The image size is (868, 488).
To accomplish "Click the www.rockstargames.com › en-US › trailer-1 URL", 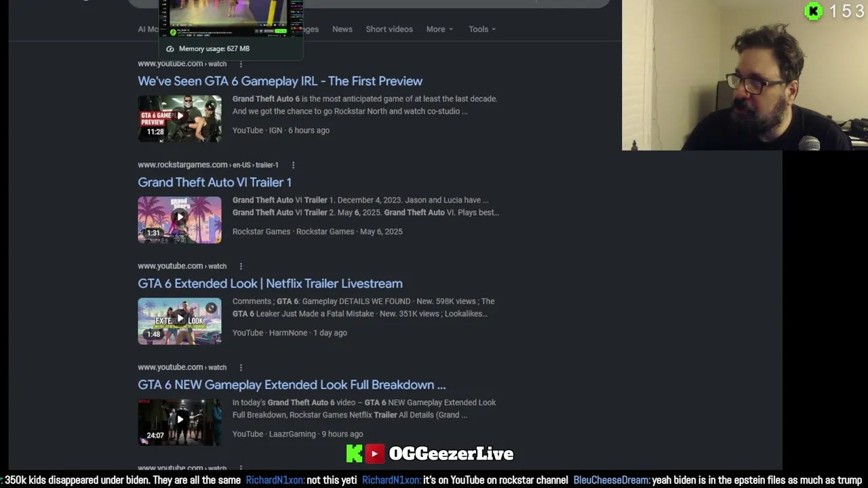I will click(208, 165).
